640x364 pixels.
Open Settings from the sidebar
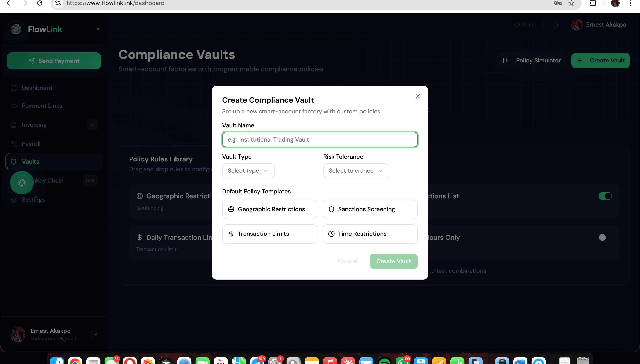54,200
